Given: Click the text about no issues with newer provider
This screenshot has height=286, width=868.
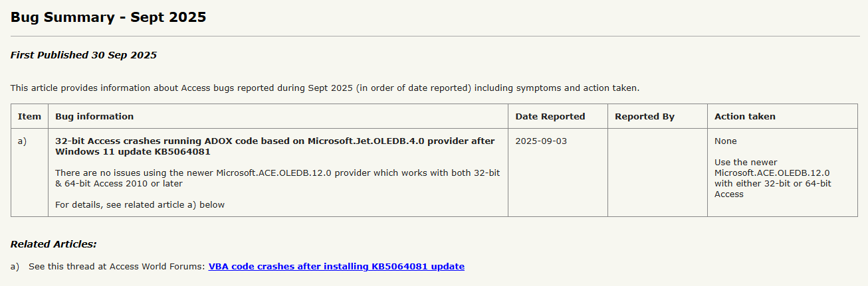Looking at the screenshot, I should [x=278, y=178].
